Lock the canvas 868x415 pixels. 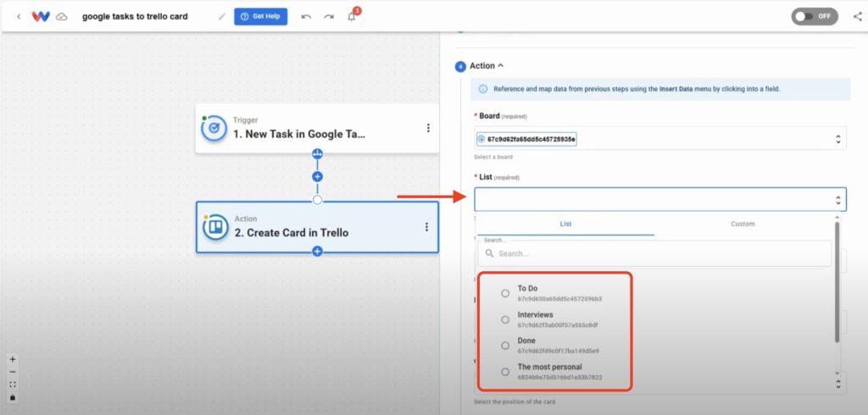[13, 397]
